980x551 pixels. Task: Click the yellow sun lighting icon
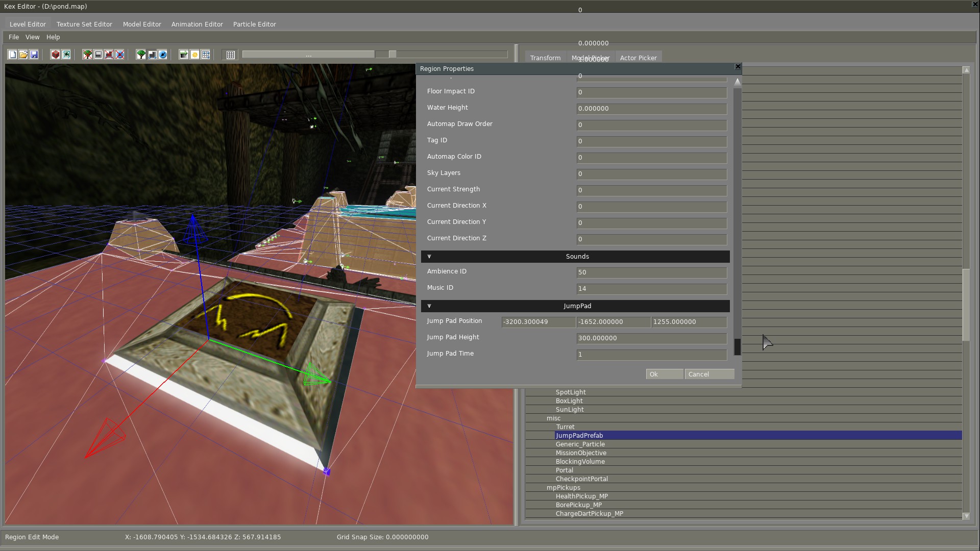194,55
